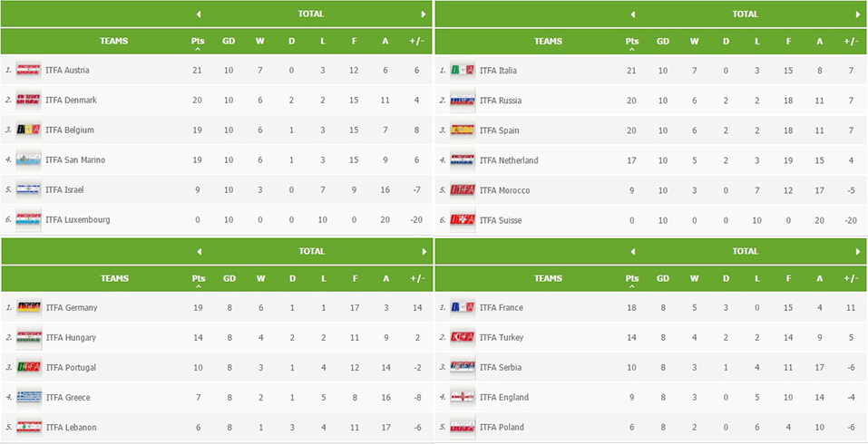Go to previous view in France group table
Image resolution: width=868 pixels, height=444 pixels.
pos(633,251)
